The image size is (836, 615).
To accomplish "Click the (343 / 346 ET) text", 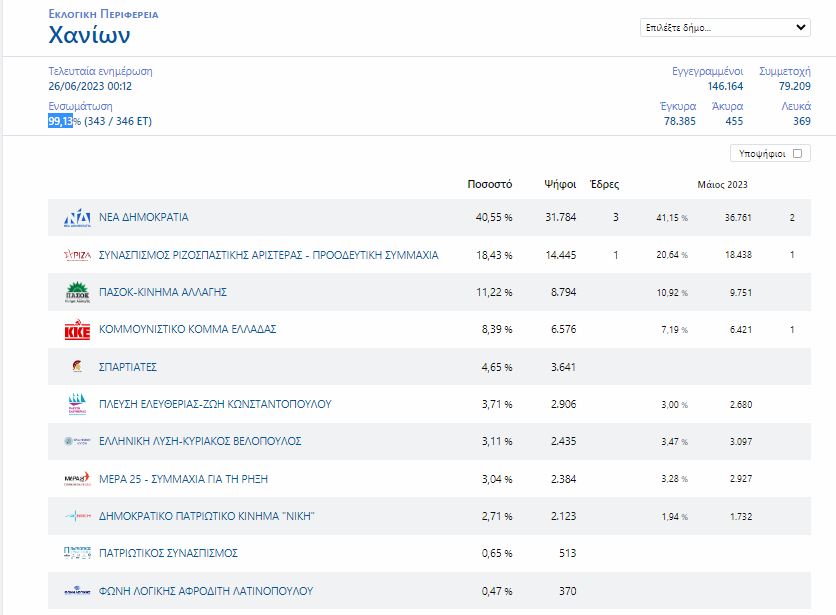I will coord(118,121).
